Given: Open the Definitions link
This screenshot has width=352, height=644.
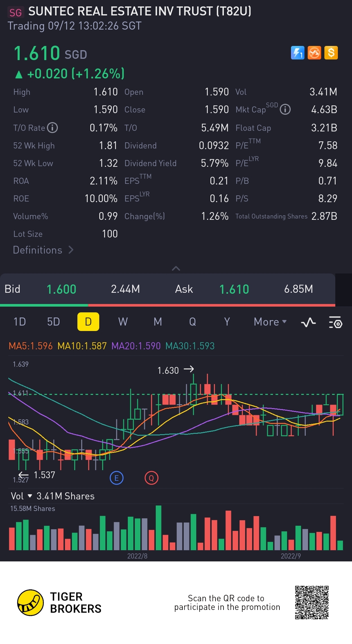Looking at the screenshot, I should (43, 250).
